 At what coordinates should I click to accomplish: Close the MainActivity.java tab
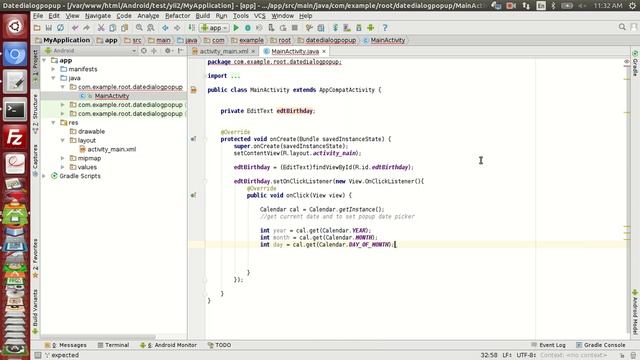click(324, 51)
